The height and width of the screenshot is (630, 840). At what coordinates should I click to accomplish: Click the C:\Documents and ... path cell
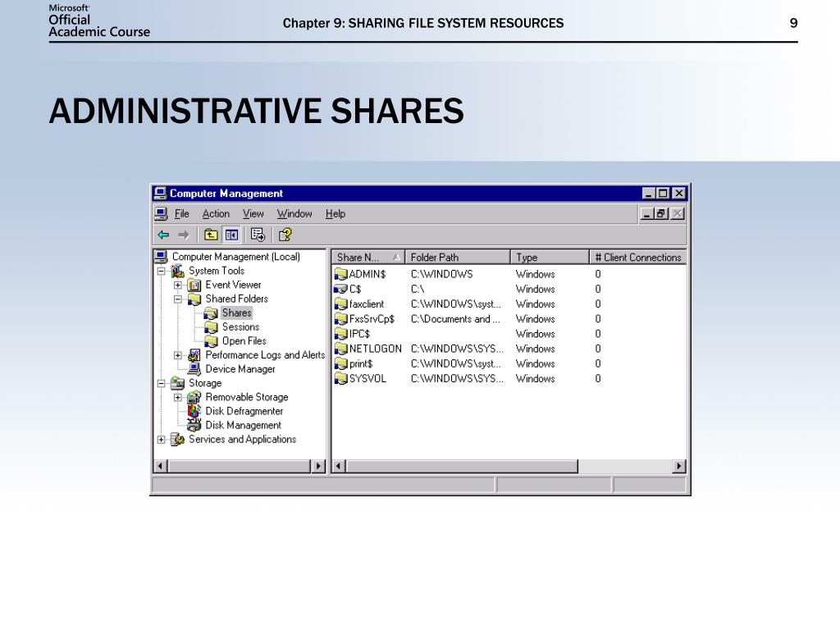pos(455,319)
